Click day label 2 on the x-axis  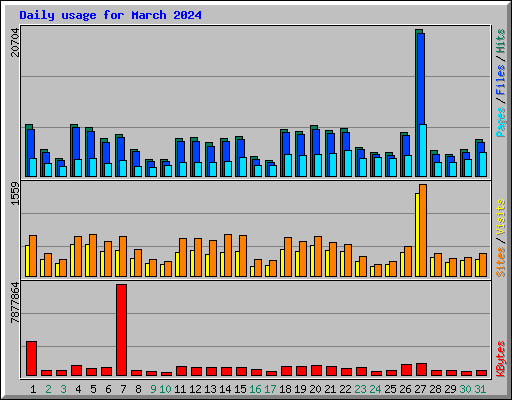coord(48,389)
